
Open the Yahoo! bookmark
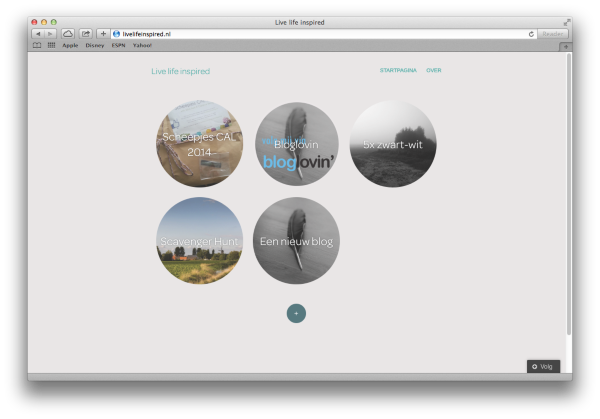pyautogui.click(x=142, y=45)
